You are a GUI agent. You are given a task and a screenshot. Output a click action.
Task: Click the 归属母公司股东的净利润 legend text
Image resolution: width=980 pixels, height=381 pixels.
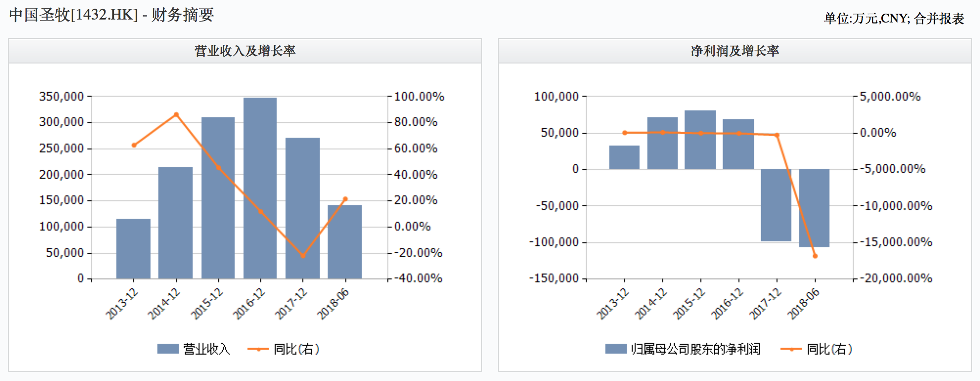[695, 349]
